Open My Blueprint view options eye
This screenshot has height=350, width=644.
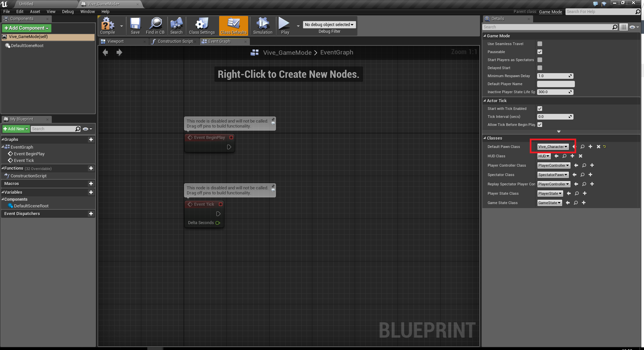[87, 129]
